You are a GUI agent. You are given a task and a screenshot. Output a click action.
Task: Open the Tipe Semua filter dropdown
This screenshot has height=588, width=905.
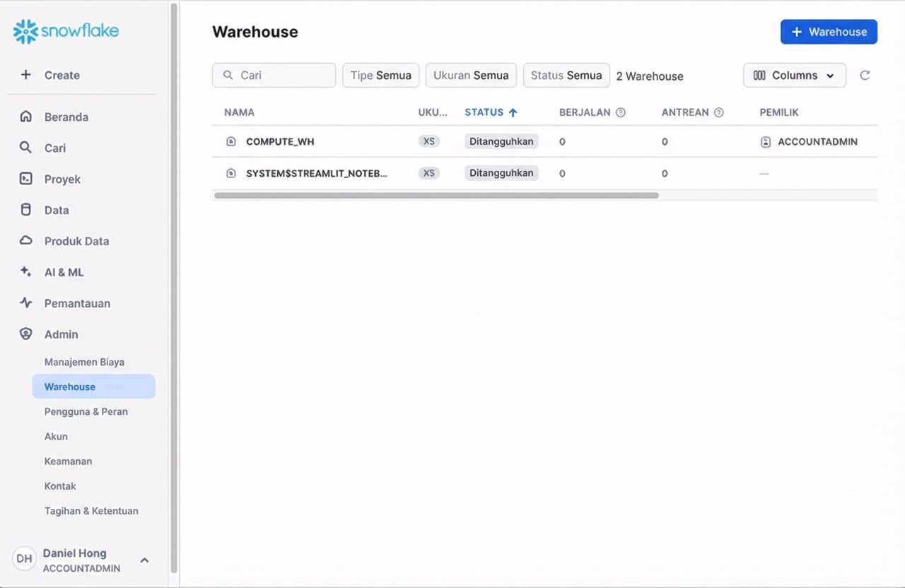381,76
